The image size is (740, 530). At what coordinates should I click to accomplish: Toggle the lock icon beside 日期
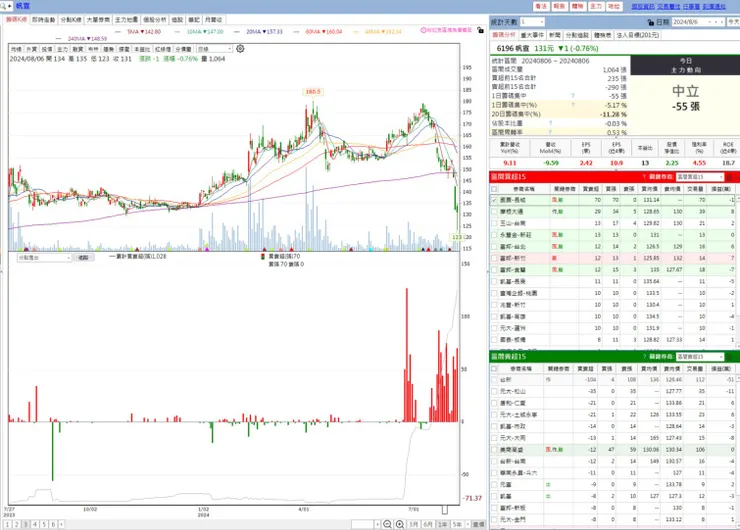[650, 22]
